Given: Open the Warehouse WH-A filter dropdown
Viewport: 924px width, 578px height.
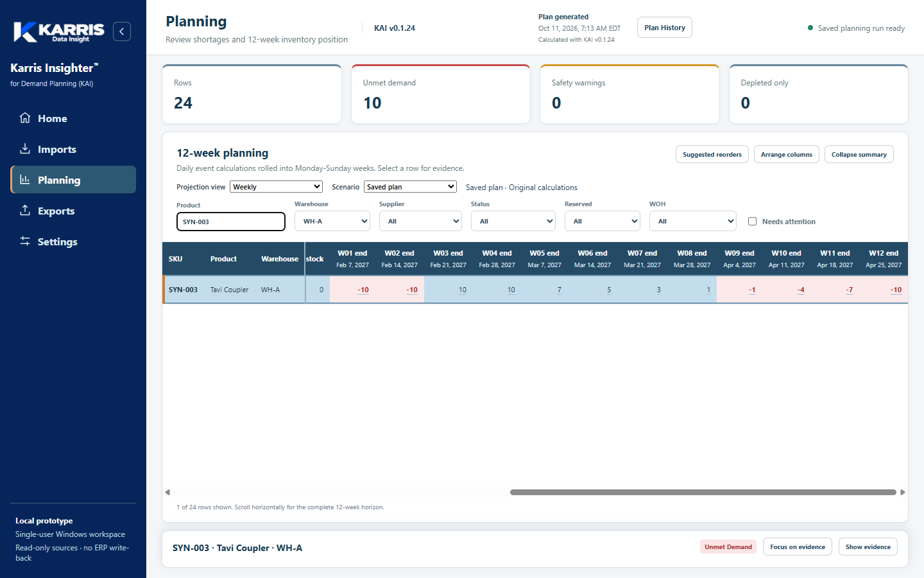Looking at the screenshot, I should (x=332, y=221).
